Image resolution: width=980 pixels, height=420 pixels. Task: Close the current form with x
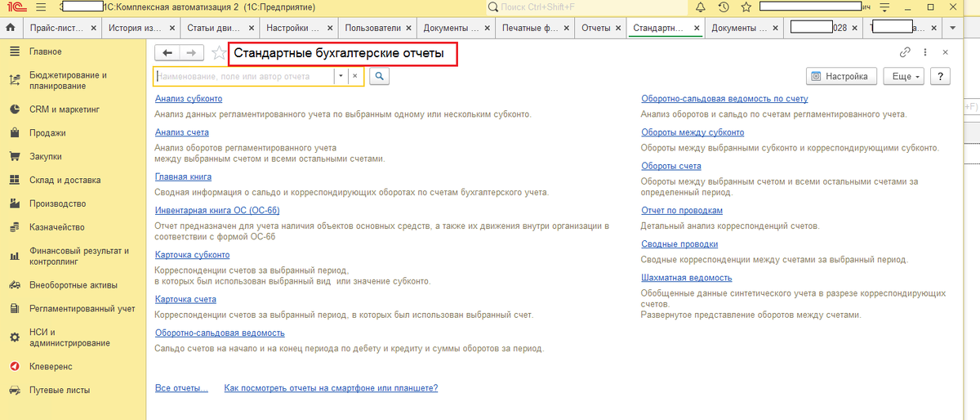(x=946, y=52)
